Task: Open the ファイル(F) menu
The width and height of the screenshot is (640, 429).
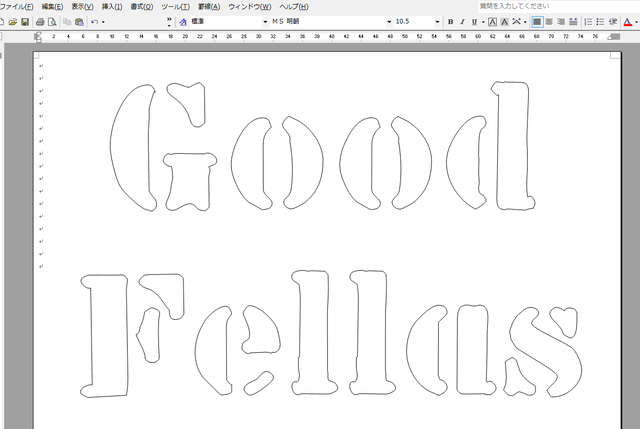Action: click(16, 7)
